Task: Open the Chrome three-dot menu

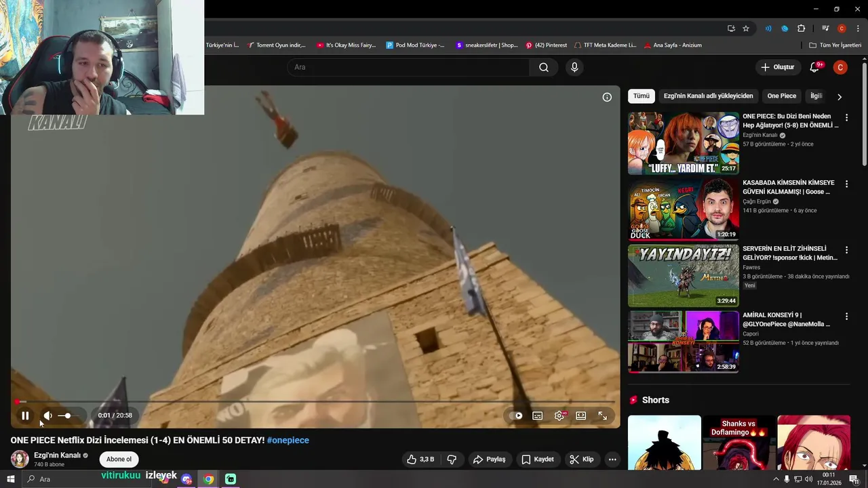Action: click(856, 28)
